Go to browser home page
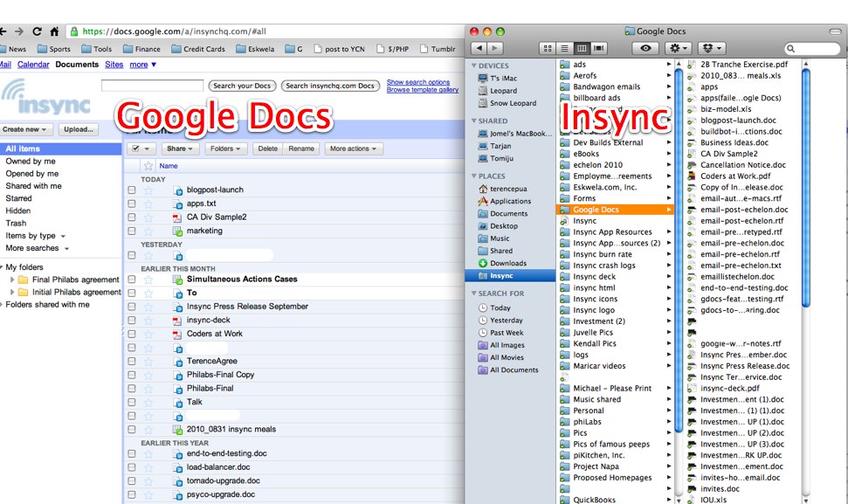Screen dimensions: 848x504 point(54,31)
